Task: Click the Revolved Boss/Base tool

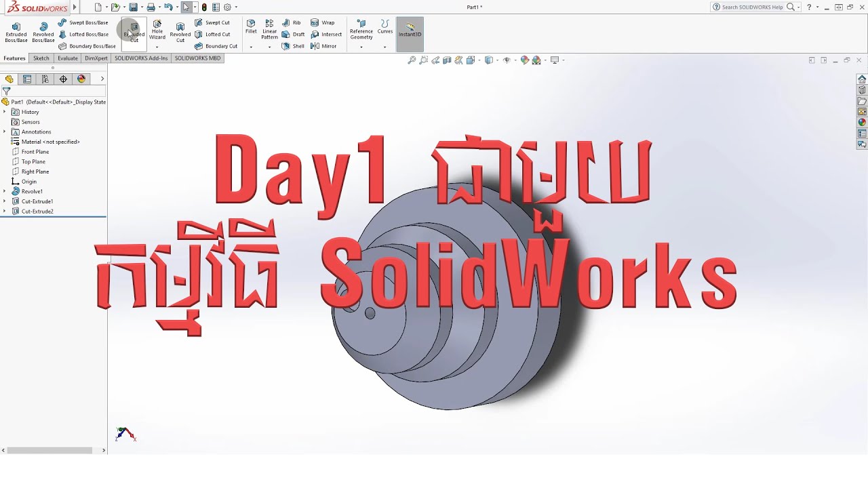Action: tap(43, 32)
